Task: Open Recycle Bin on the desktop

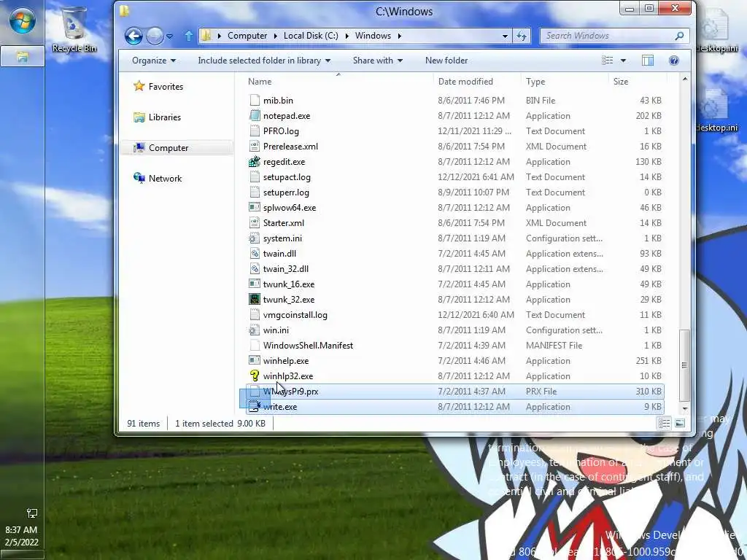Action: click(74, 29)
